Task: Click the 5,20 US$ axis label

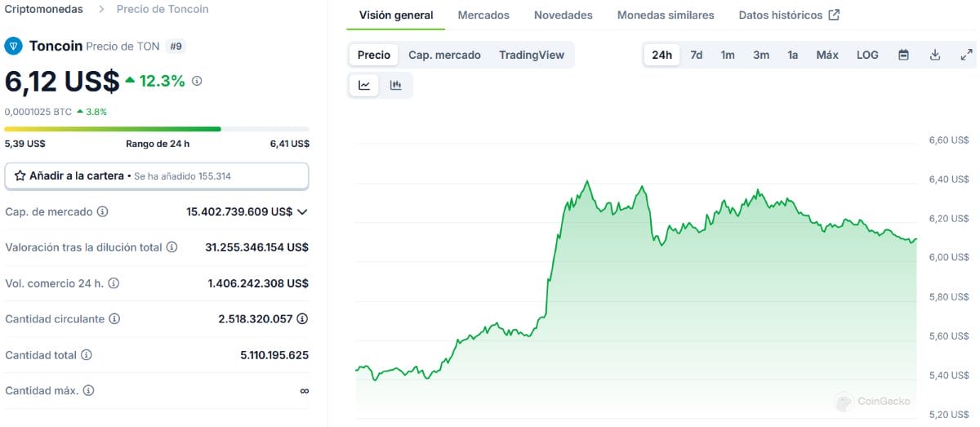Action: [x=949, y=415]
